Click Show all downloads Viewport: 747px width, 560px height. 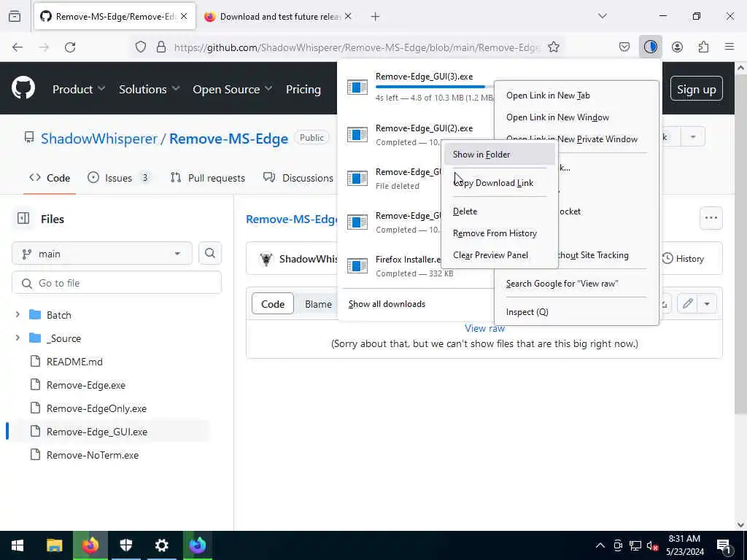coord(387,304)
